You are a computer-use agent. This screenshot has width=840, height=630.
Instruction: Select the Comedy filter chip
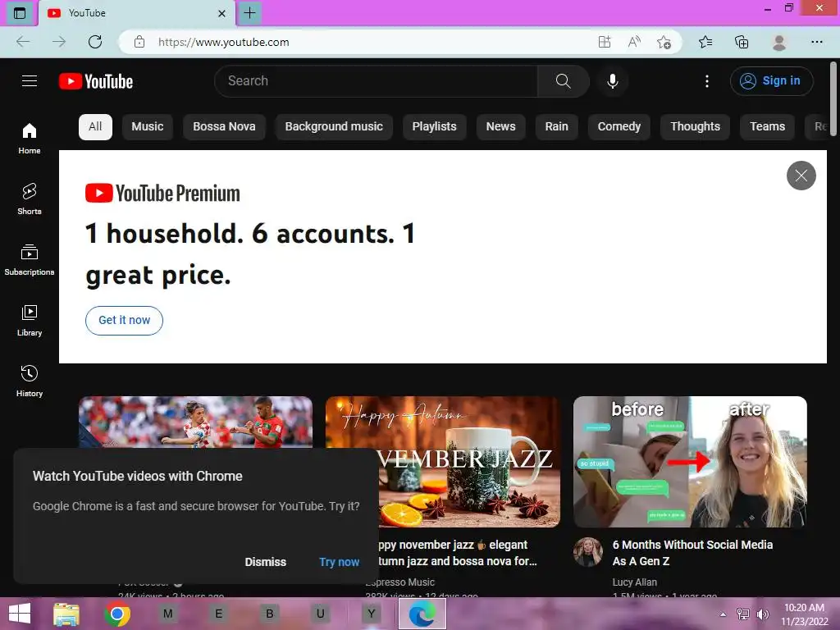619,127
